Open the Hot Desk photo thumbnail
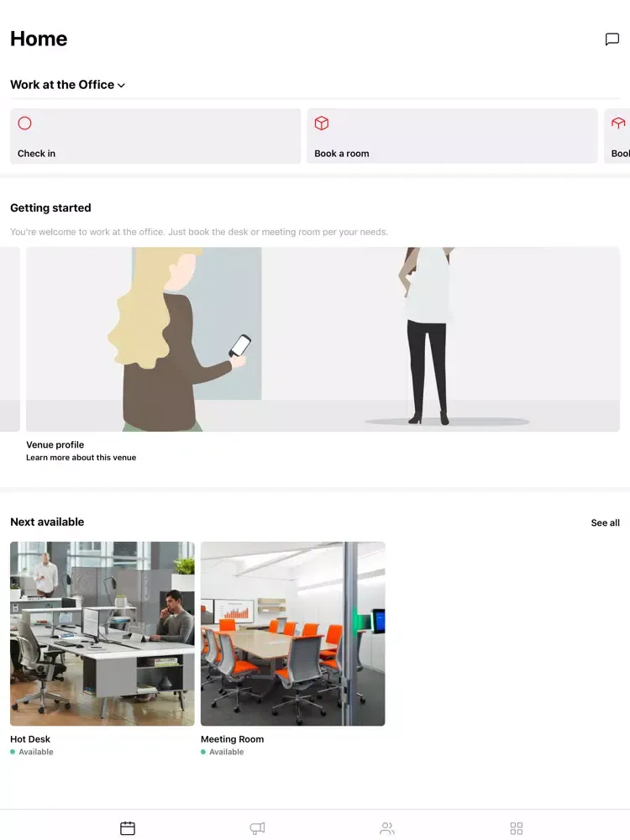Image resolution: width=630 pixels, height=840 pixels. (102, 633)
